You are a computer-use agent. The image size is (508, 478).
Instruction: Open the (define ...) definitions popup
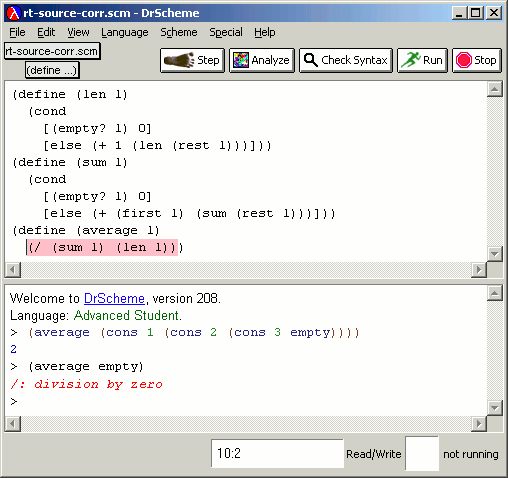pos(52,70)
